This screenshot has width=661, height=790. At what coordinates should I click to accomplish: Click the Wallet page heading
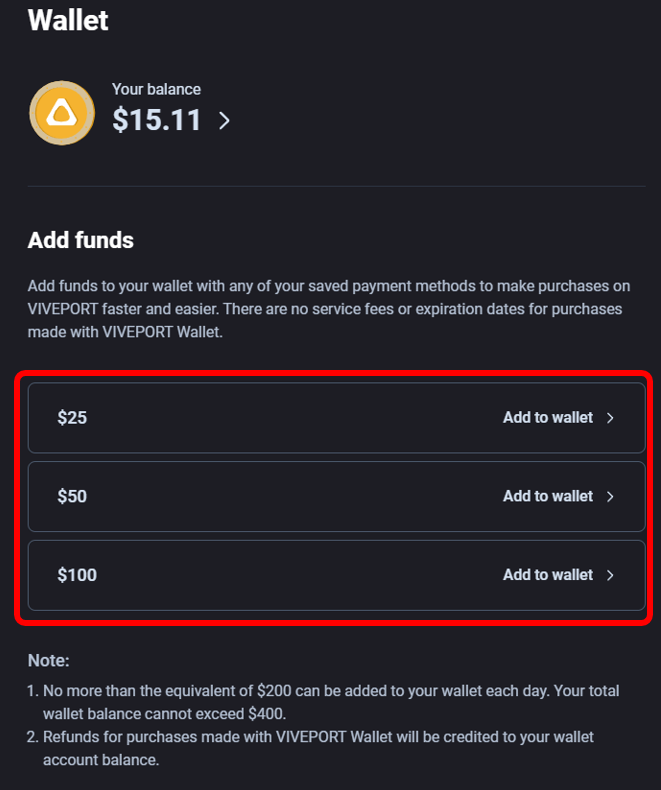click(x=68, y=19)
